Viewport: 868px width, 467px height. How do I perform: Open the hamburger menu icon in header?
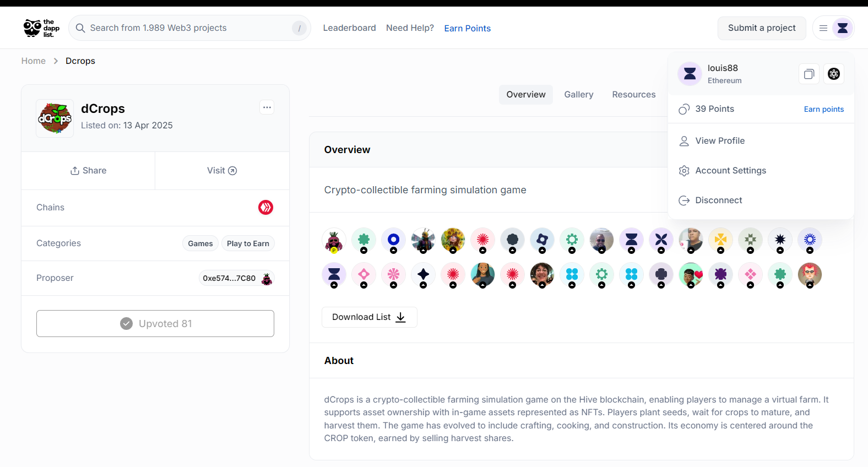click(x=823, y=28)
